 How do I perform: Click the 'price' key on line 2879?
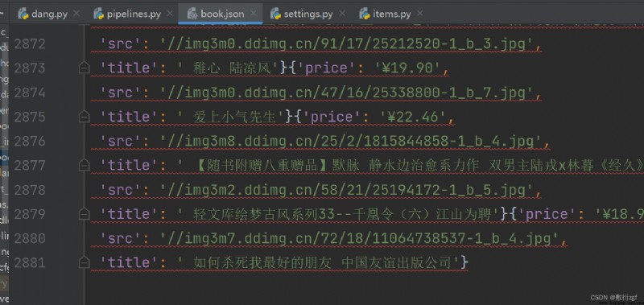click(547, 214)
